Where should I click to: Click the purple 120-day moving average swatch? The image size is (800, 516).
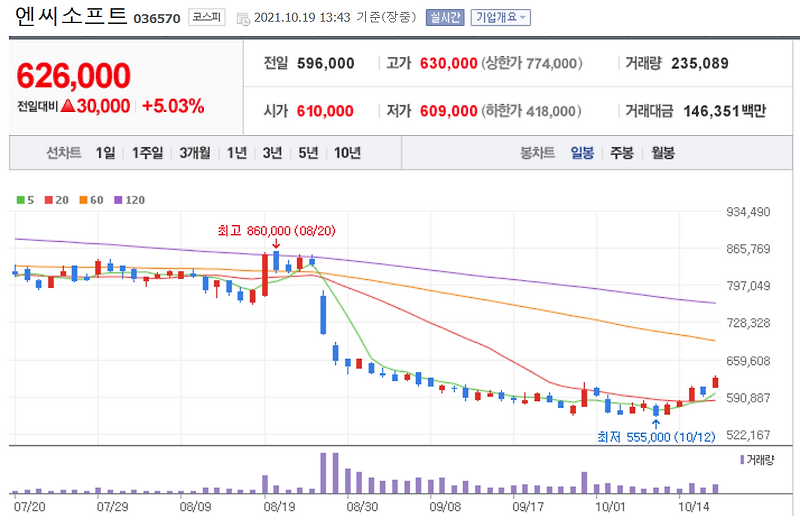[x=118, y=200]
